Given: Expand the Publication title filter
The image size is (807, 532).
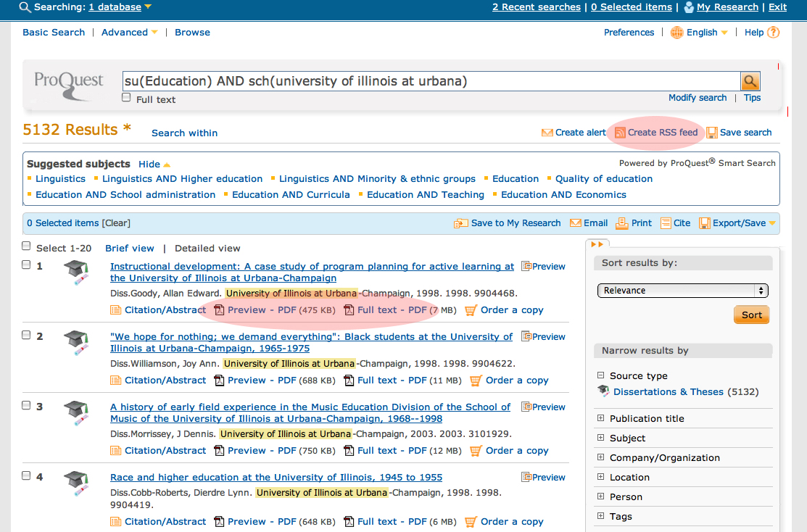Looking at the screenshot, I should tap(600, 418).
